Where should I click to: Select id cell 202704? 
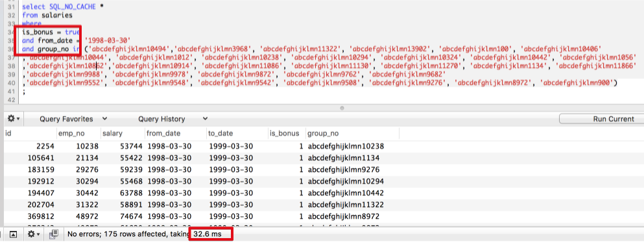[x=41, y=204]
